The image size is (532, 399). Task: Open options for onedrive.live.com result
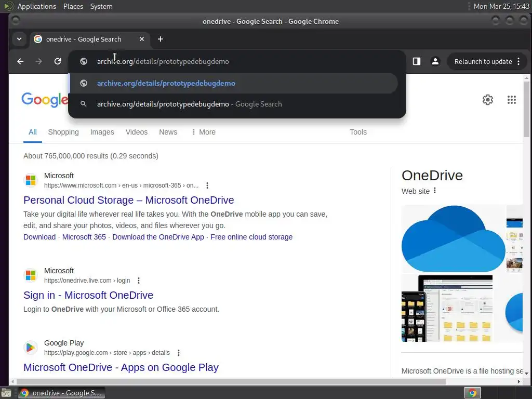click(138, 281)
